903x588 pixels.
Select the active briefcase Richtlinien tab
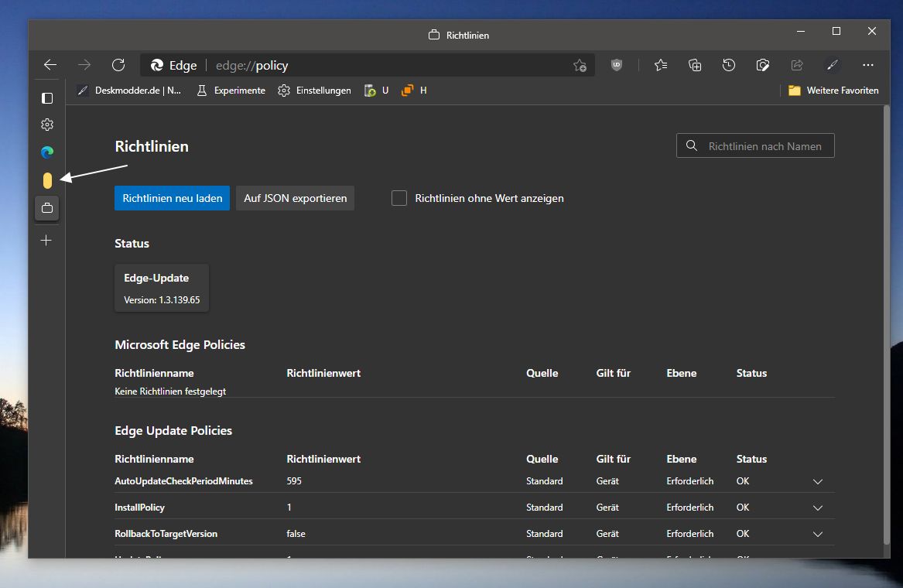(47, 208)
